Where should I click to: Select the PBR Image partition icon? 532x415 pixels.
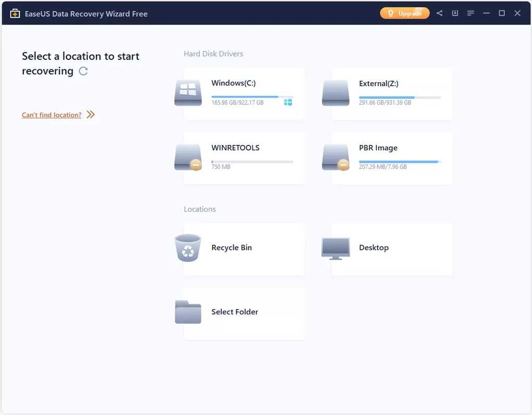(335, 157)
